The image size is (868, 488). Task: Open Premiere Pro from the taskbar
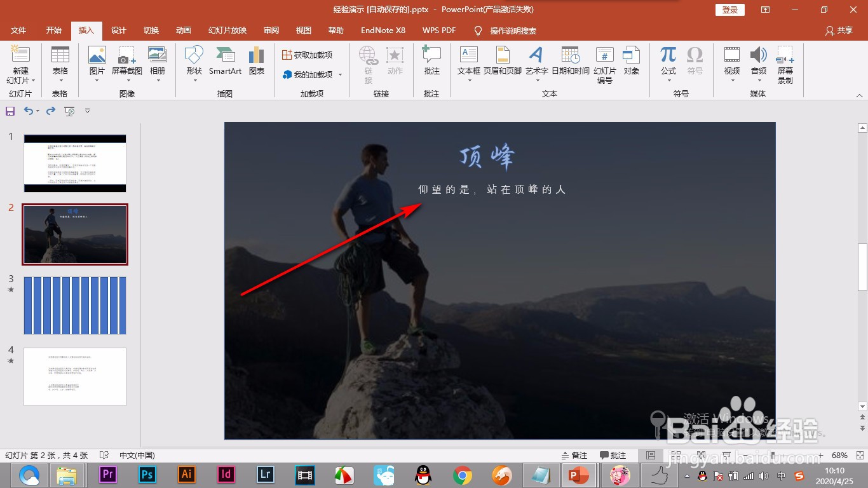tap(108, 475)
